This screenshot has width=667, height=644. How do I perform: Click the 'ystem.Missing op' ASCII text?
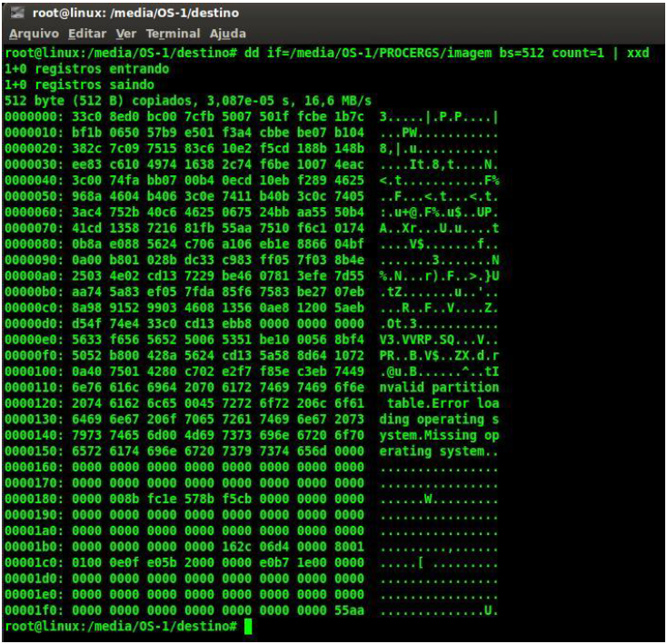(x=439, y=433)
